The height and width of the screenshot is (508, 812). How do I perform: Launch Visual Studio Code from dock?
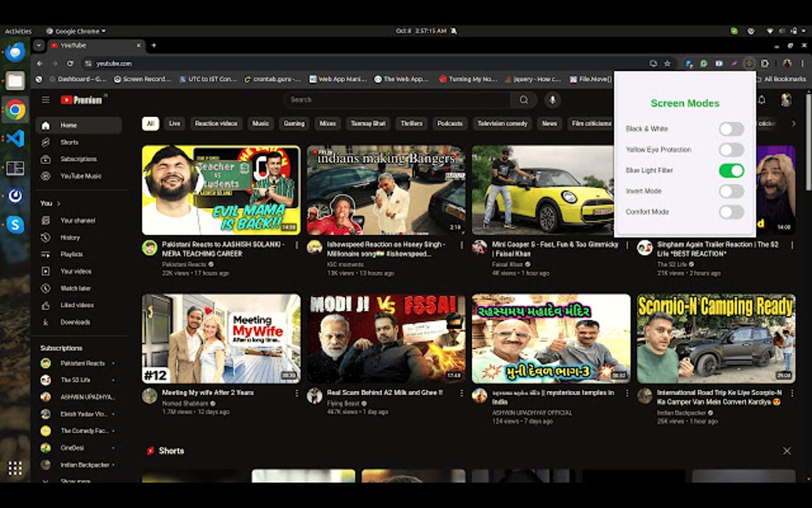point(15,139)
